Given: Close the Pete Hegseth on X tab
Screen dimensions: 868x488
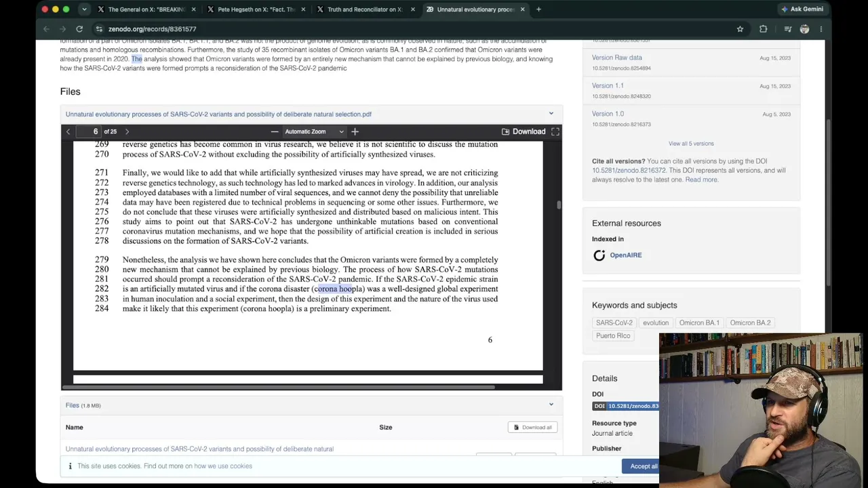Looking at the screenshot, I should tap(303, 9).
